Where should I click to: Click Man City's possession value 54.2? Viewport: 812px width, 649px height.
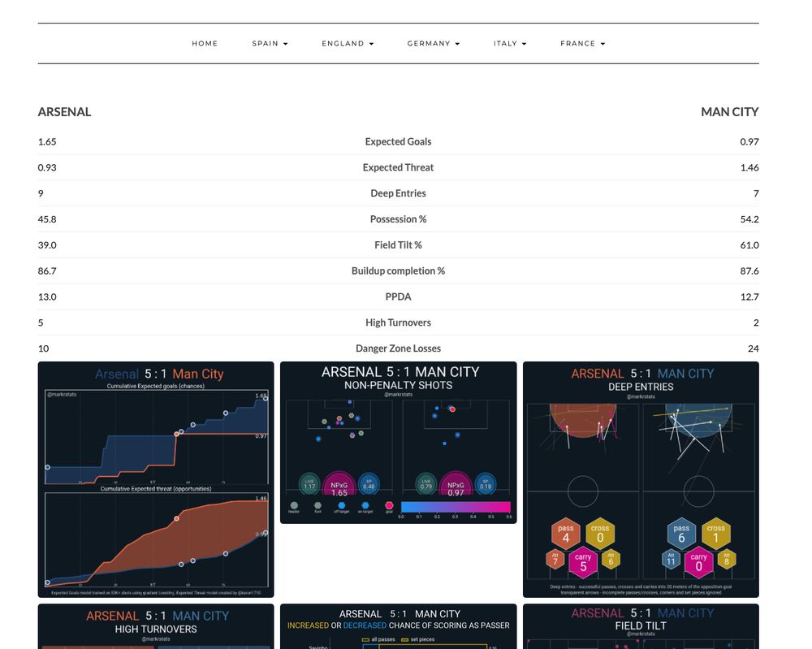(x=749, y=219)
